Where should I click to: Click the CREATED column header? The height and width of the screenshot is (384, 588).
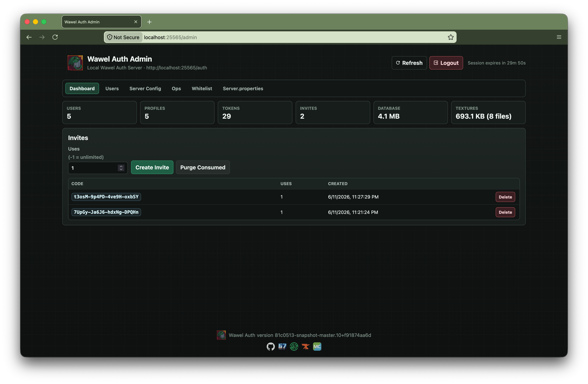point(337,184)
